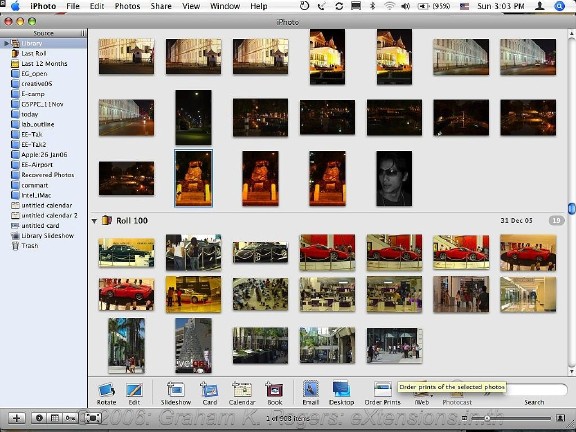Click the vertical scrollbar thumb
Viewport: 576px width, 432px height.
[x=571, y=208]
